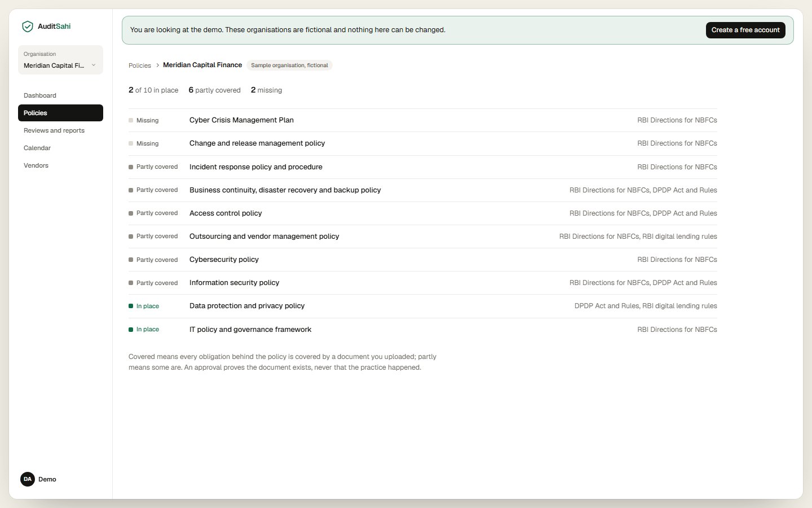Select Policies in the sidebar

coord(60,113)
